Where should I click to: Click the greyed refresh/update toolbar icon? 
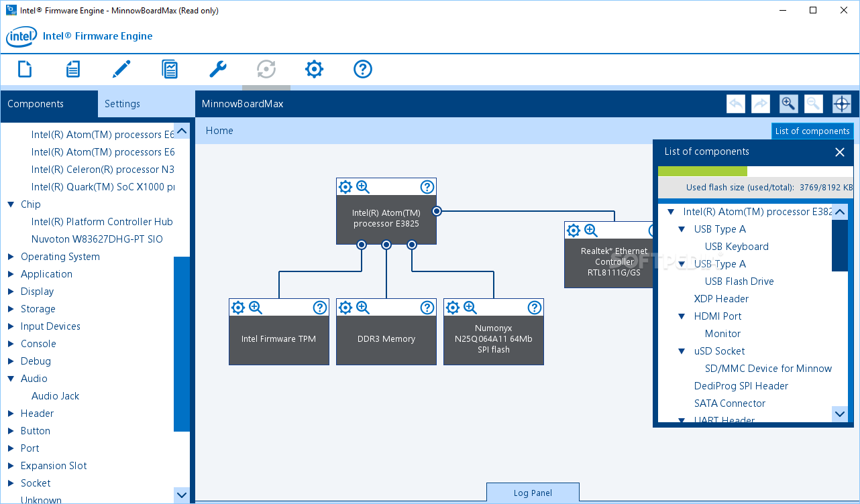(x=266, y=69)
